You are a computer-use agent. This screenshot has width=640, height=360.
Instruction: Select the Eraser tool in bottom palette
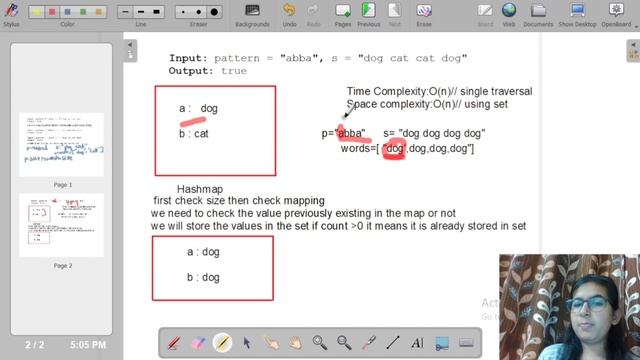pyautogui.click(x=198, y=343)
